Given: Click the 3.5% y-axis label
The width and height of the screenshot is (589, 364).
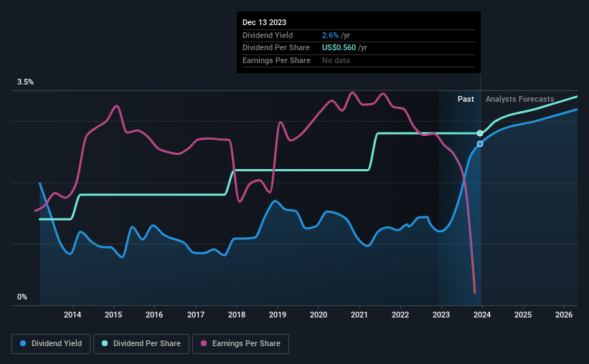Looking at the screenshot, I should (x=25, y=82).
